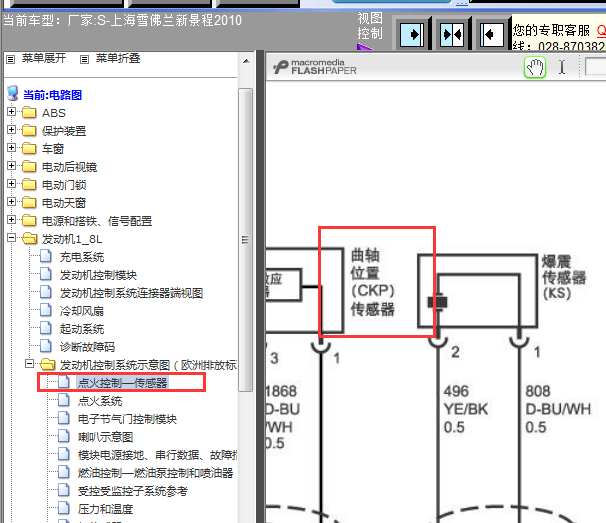Select the FlashPaper hand pan tool
This screenshot has height=523, width=606.
535,67
